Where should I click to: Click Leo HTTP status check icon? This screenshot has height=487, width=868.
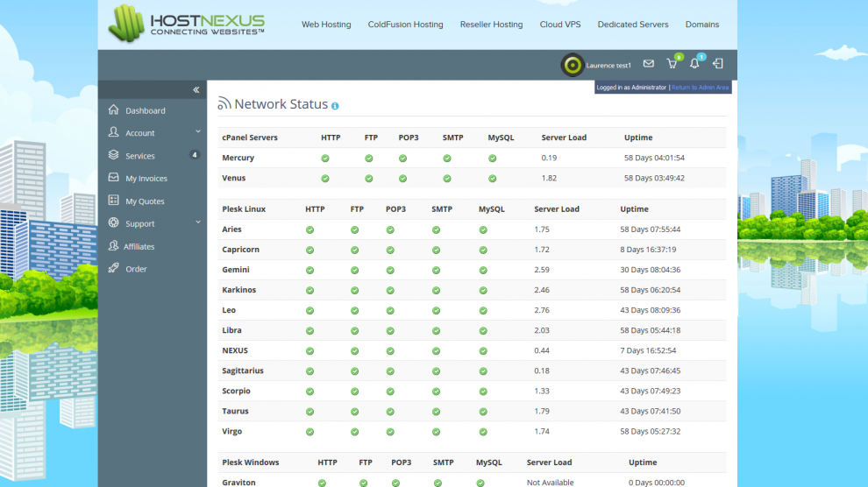tap(310, 311)
